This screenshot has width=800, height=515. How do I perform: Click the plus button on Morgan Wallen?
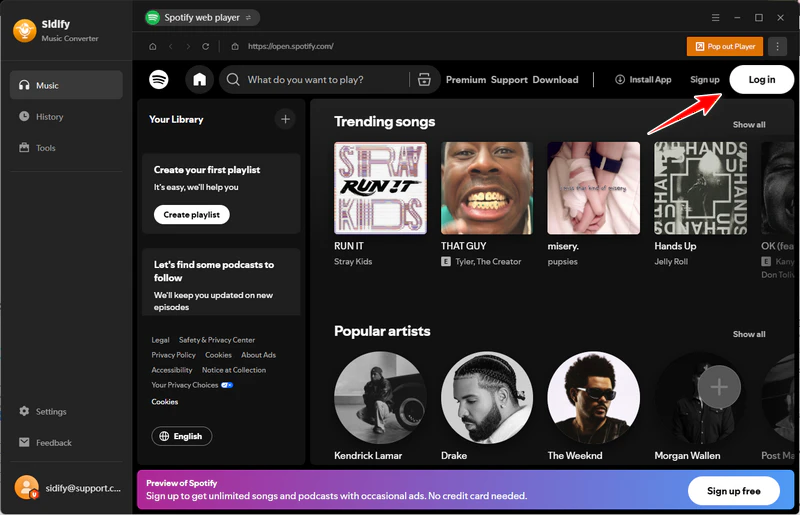point(719,387)
